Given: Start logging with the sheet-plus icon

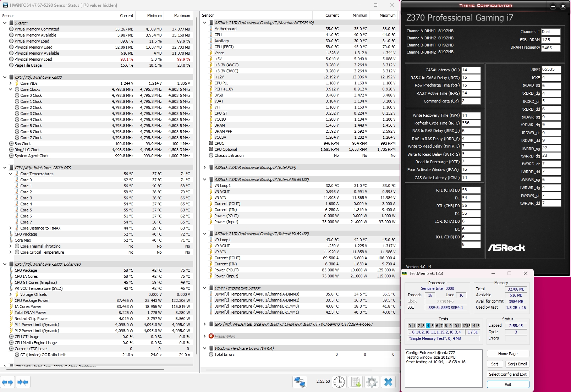Looking at the screenshot, I should pos(356,382).
